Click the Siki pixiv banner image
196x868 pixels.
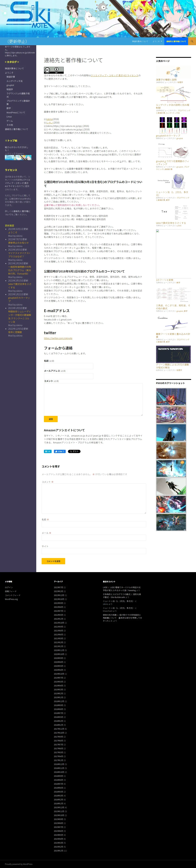pos(18,157)
